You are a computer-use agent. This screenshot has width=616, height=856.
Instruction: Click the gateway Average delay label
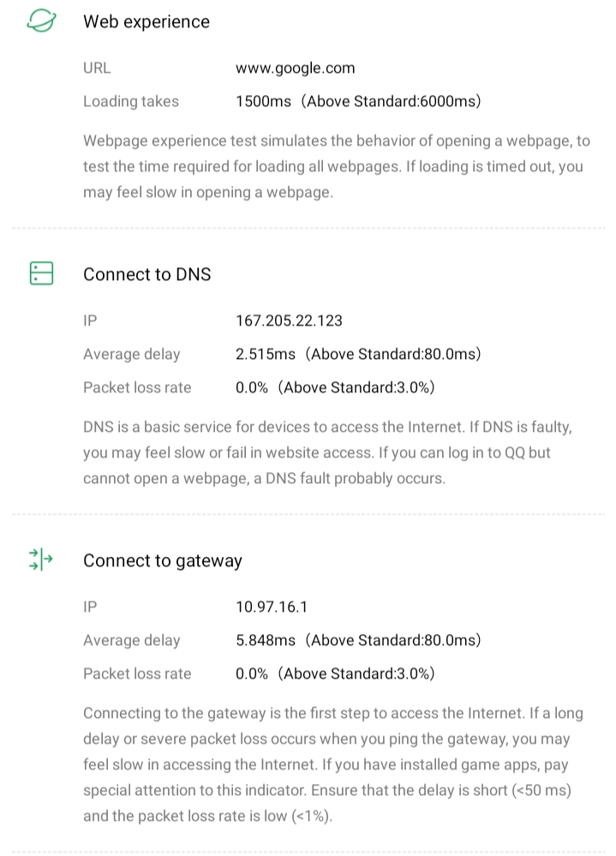point(132,640)
